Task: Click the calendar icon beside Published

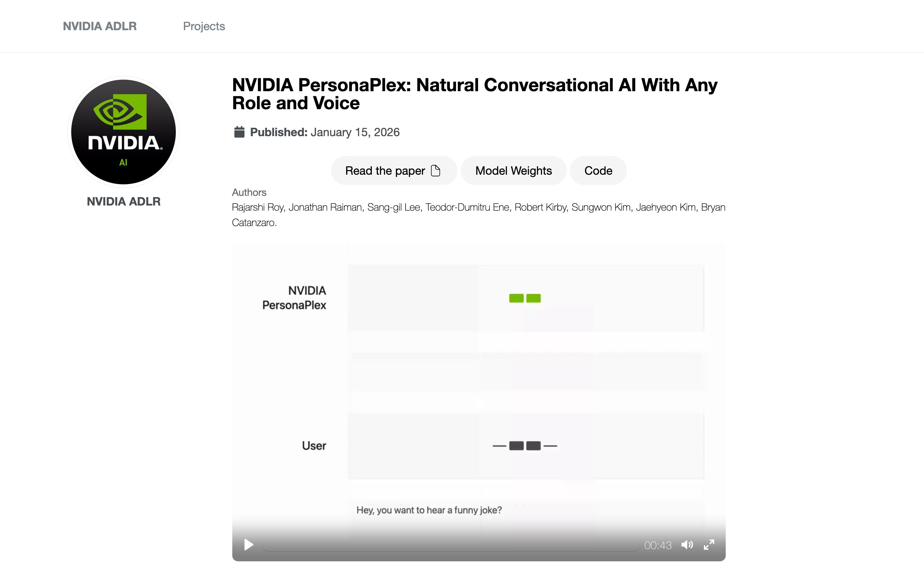Action: tap(239, 132)
